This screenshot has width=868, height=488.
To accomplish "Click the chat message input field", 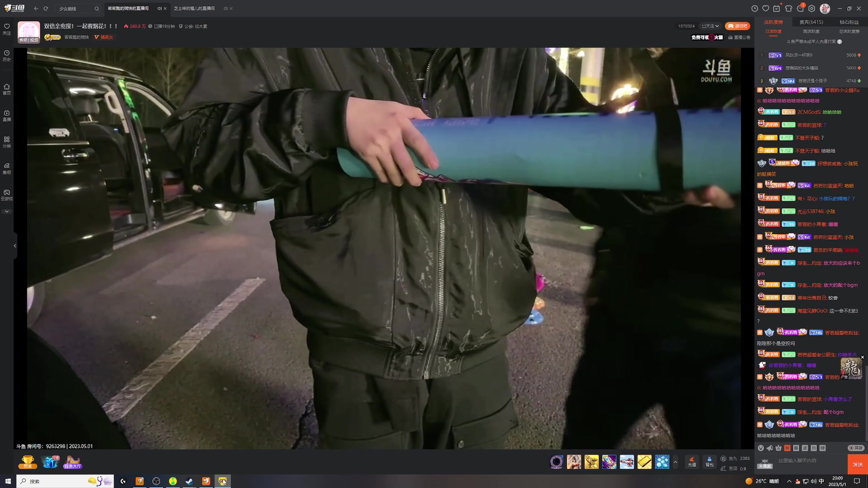I will (x=809, y=461).
